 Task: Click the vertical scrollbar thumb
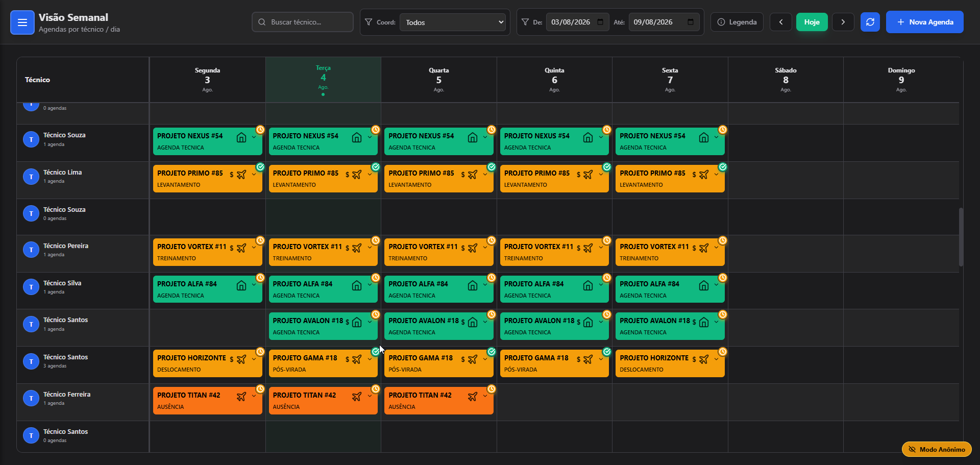(961, 237)
